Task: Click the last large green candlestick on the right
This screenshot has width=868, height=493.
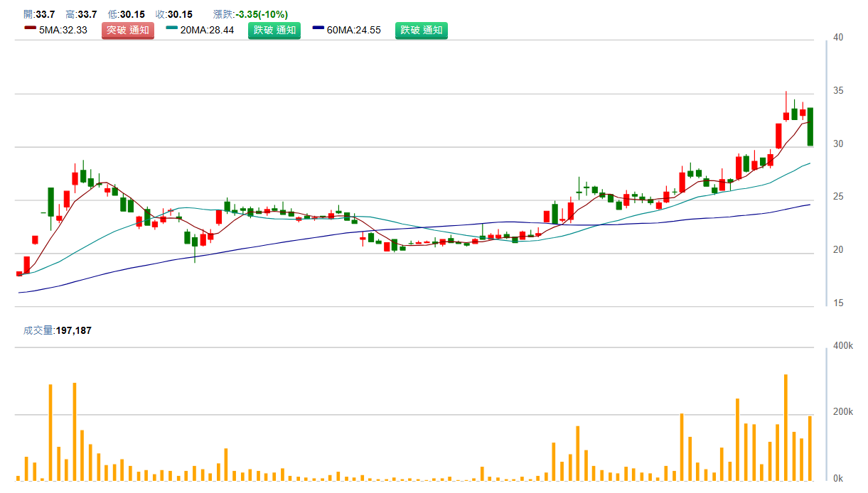Action: (810, 126)
